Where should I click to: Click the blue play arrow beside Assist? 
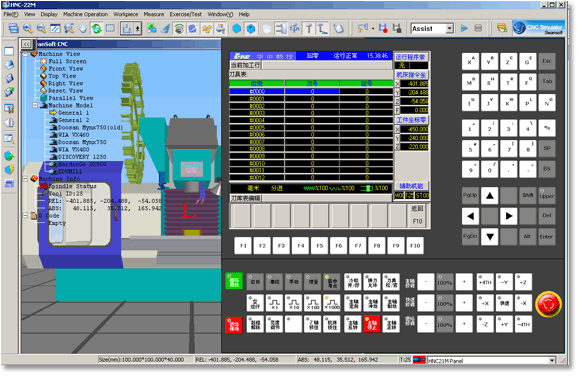[464, 29]
